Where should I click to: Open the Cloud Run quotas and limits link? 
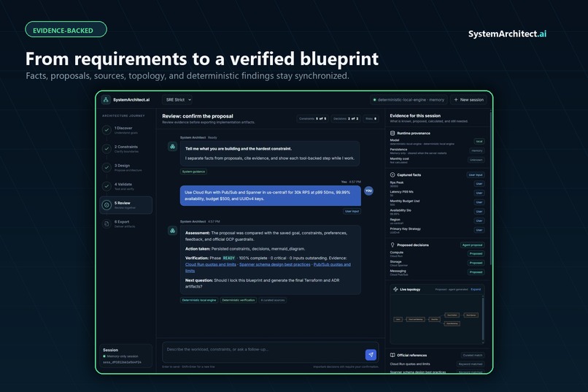click(210, 264)
